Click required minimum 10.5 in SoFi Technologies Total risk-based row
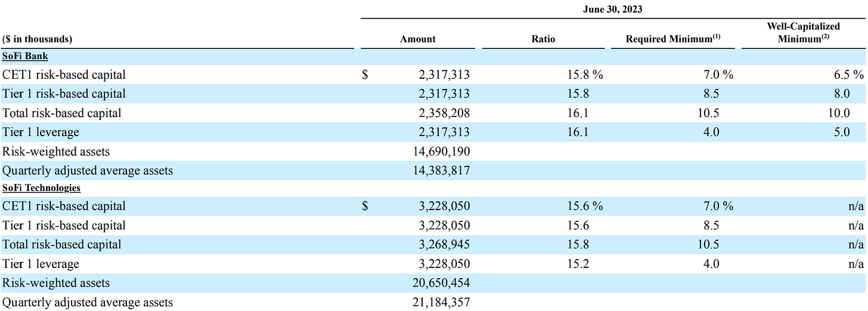 click(x=708, y=244)
